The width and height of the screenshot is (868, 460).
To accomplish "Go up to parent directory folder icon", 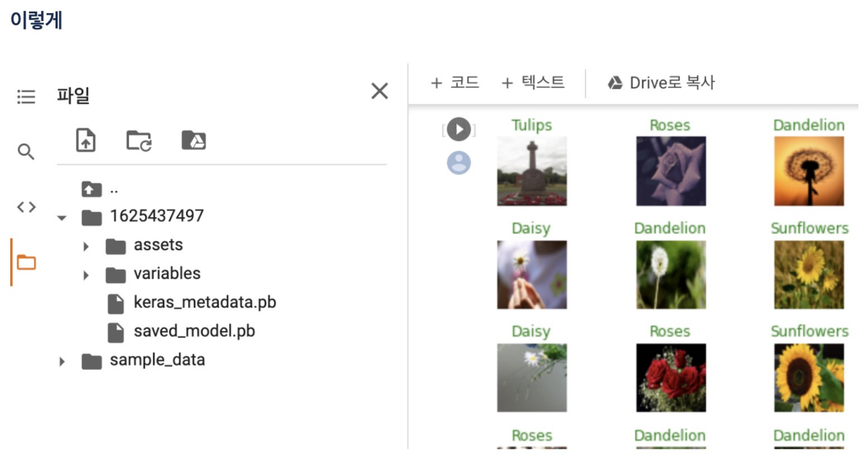I will pos(91,190).
